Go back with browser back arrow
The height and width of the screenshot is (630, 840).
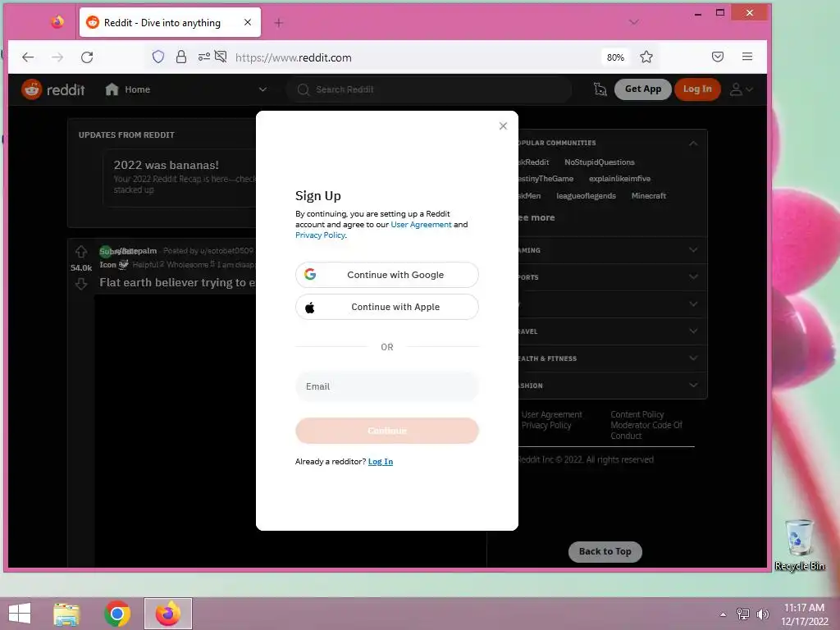point(28,57)
